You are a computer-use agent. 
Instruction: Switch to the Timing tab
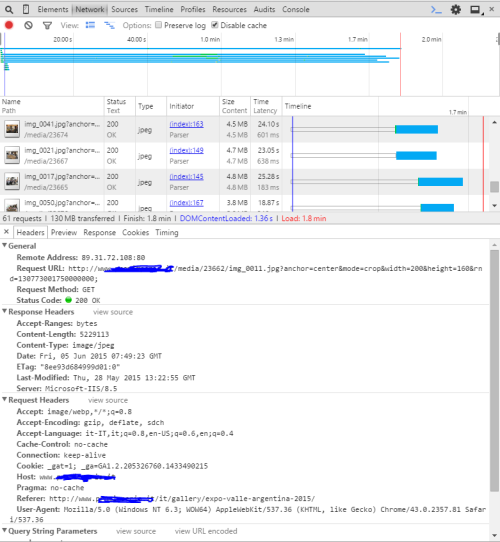167,233
